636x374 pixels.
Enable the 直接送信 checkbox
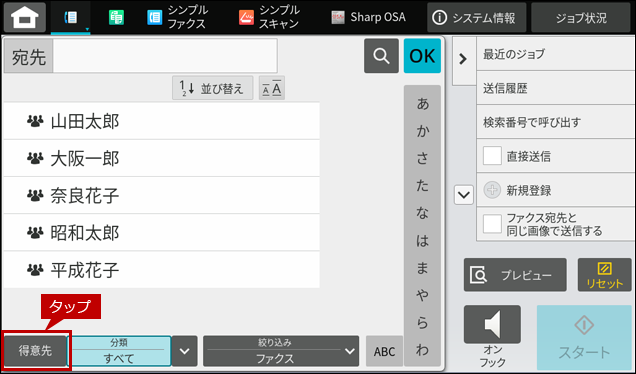[x=492, y=156]
